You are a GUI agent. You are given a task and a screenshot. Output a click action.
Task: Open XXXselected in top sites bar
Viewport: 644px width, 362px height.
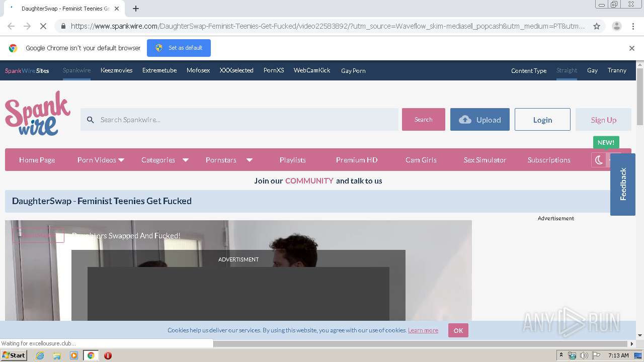coord(236,70)
